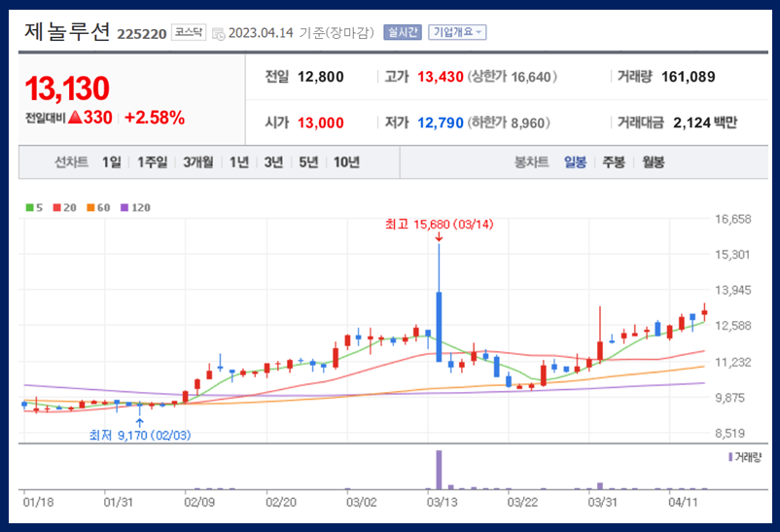
Task: Click the 최고 15,680 (03/14) marker
Action: click(440, 225)
